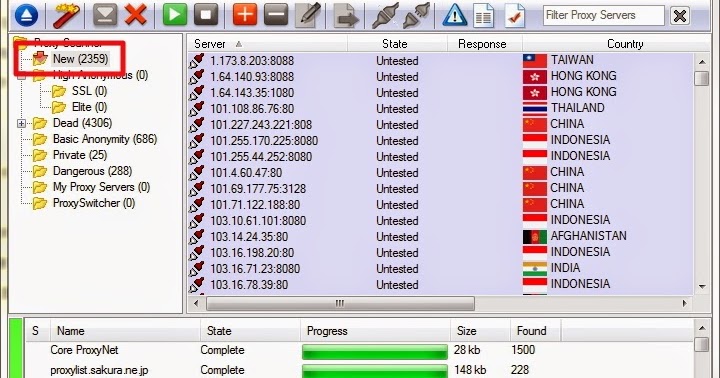Image resolution: width=720 pixels, height=378 pixels.
Task: Click the TAIWAN country cell
Action: point(572,60)
